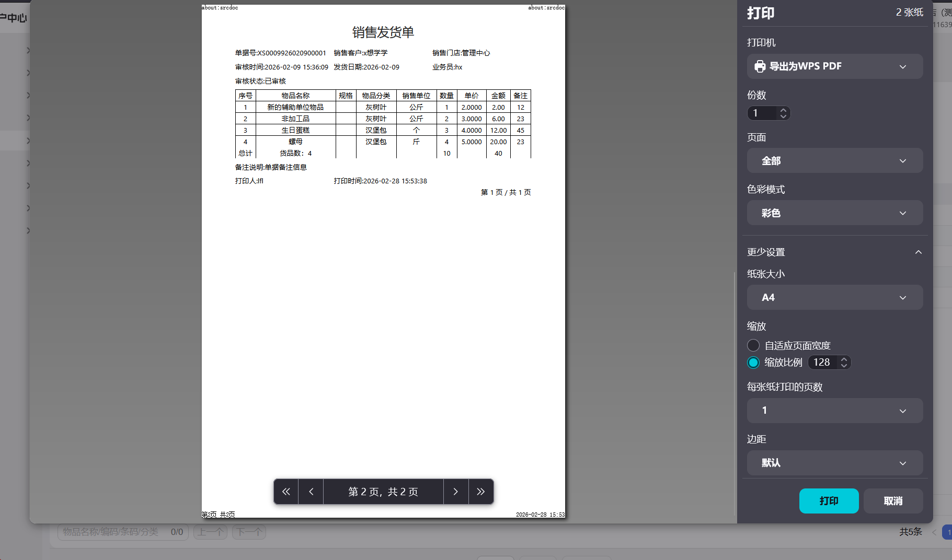Click the 单据号 XS0009926020900001 text
952x560 pixels.
pos(281,53)
